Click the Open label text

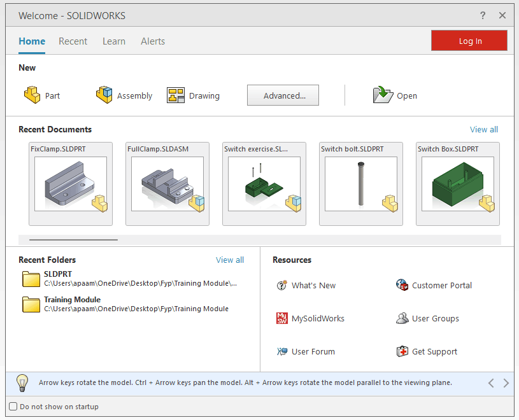click(x=407, y=96)
